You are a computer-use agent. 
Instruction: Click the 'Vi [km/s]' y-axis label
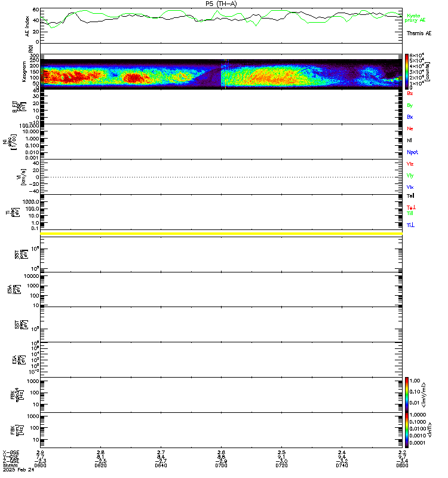pos(22,177)
